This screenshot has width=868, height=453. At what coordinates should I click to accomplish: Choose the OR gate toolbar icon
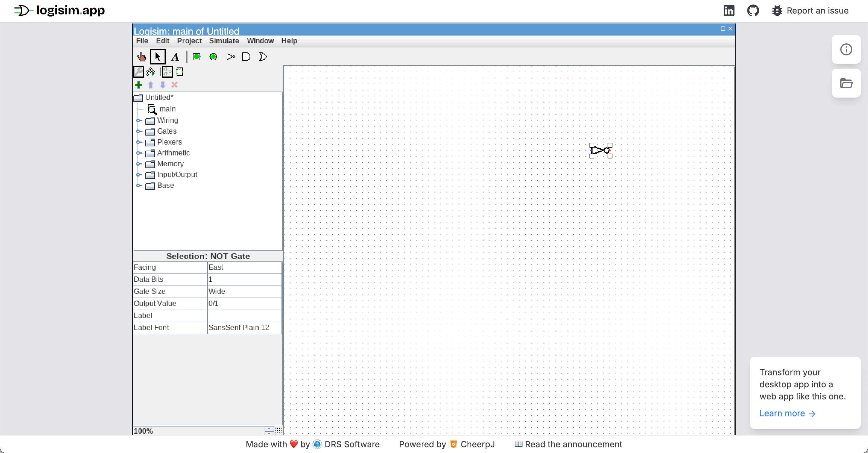click(x=263, y=57)
